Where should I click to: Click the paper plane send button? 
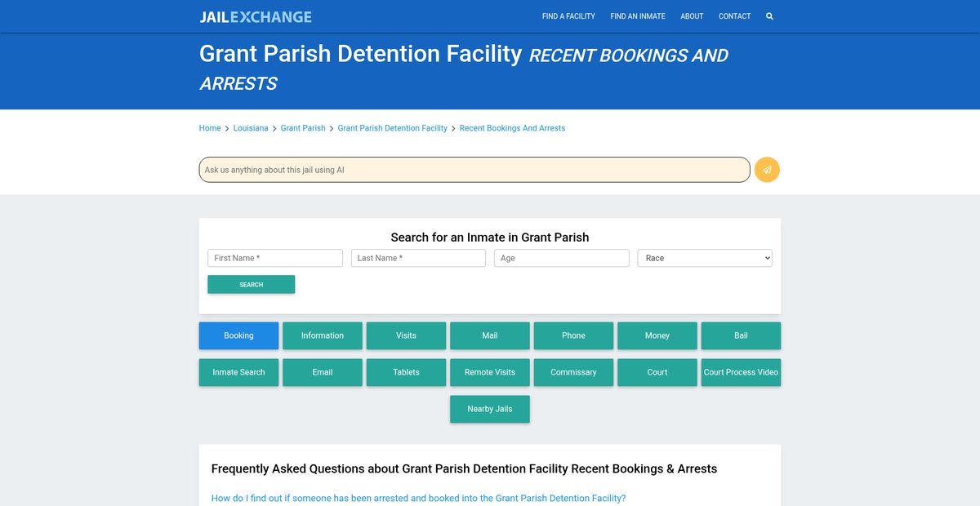tap(767, 170)
